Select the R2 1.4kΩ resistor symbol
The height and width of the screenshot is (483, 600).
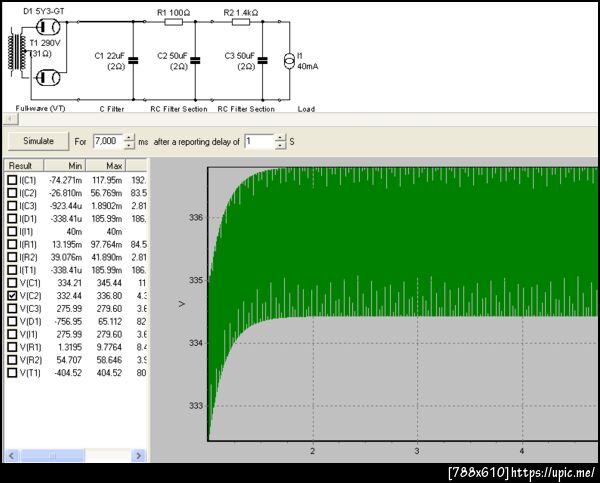point(241,22)
